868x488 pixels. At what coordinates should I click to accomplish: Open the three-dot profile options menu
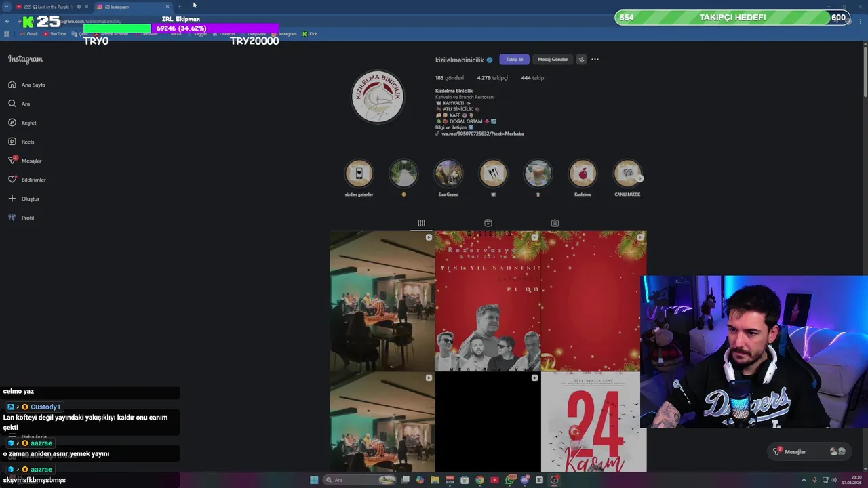point(595,60)
